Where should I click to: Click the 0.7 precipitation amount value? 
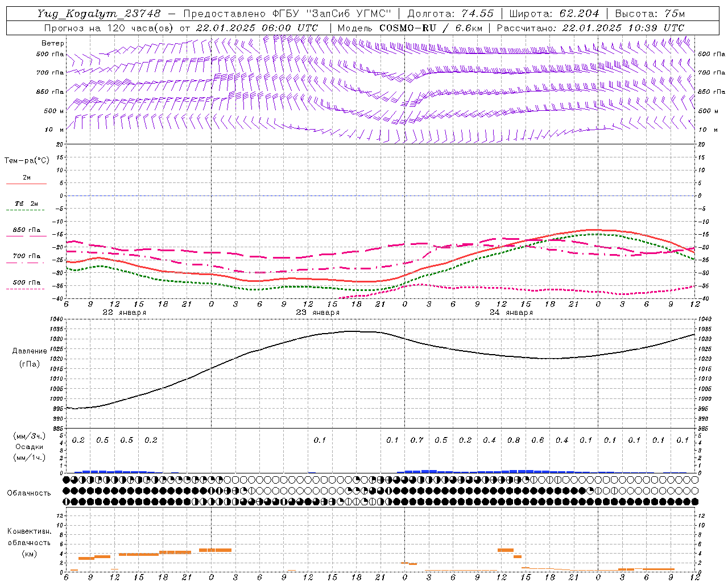tap(417, 440)
